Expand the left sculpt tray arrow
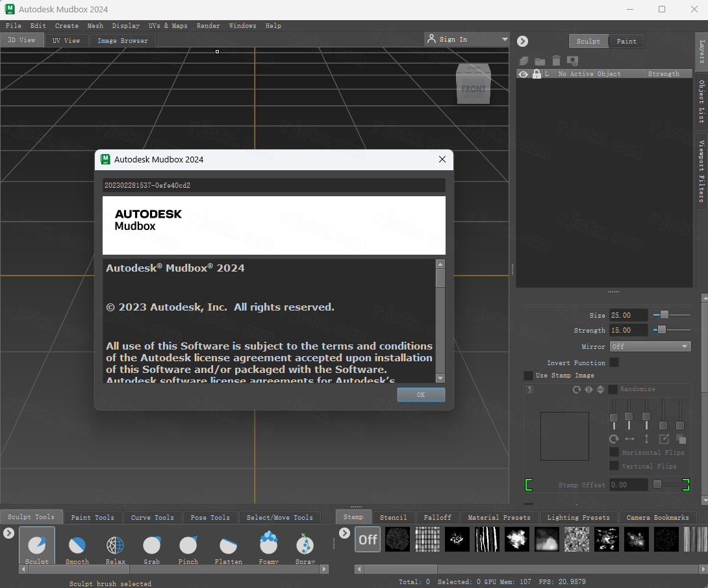This screenshot has height=588, width=708. pos(8,532)
